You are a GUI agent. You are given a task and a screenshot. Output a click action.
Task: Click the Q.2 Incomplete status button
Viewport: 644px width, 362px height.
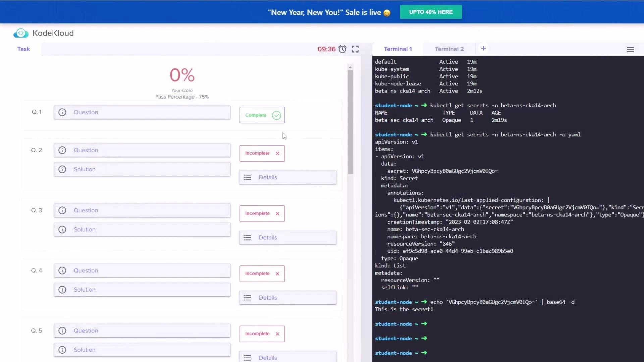click(x=262, y=154)
